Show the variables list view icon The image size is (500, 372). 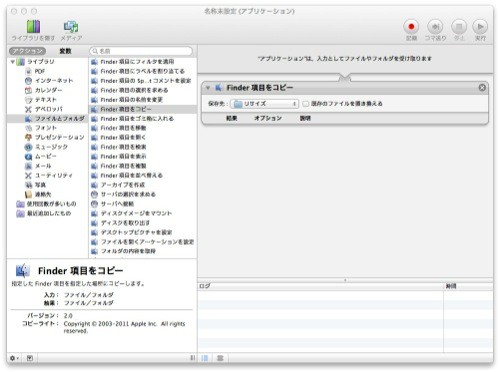coord(220,358)
